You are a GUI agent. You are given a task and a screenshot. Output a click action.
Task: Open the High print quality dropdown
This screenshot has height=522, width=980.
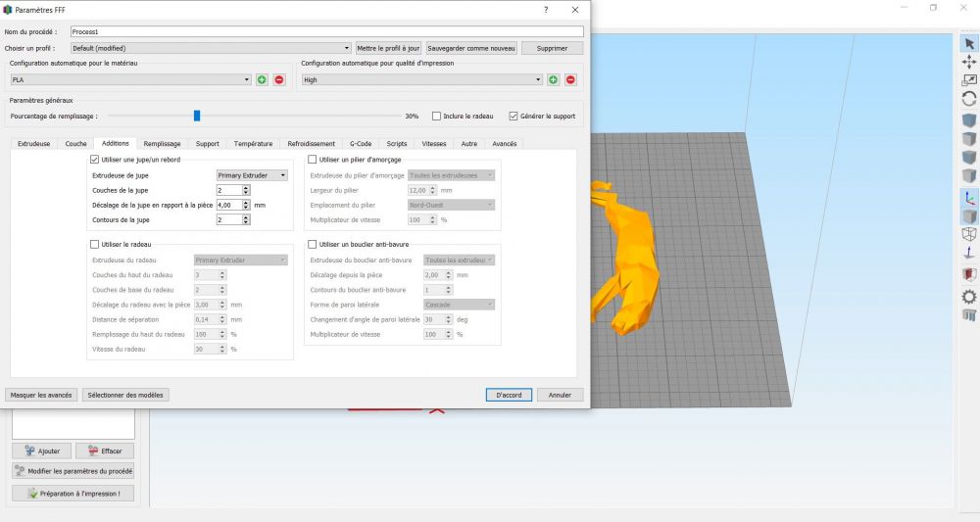point(421,80)
